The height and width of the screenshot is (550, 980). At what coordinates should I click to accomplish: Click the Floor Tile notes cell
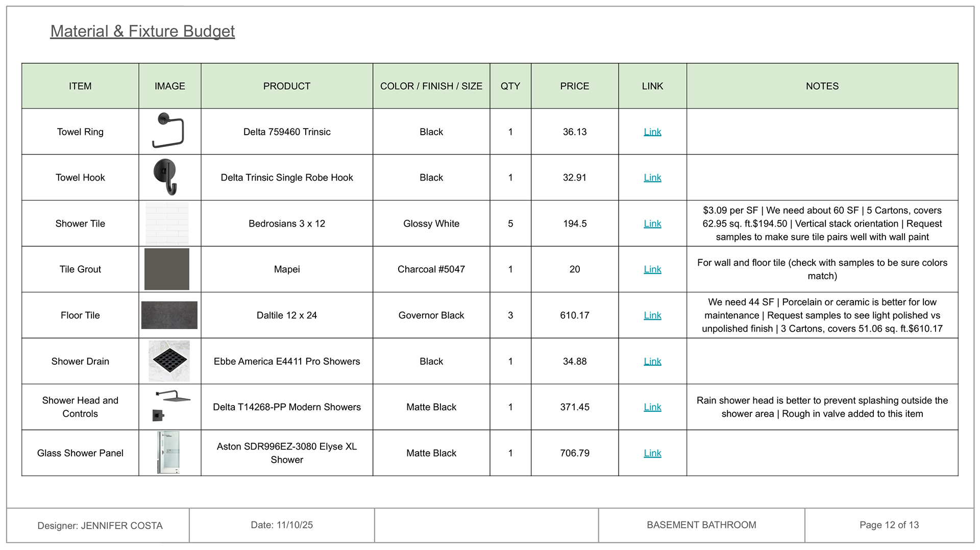pyautogui.click(x=822, y=315)
